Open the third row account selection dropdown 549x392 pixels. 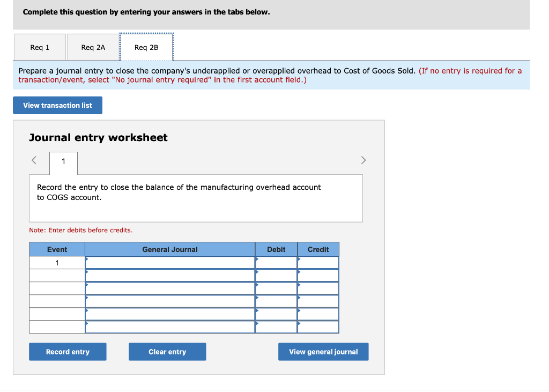(x=86, y=286)
